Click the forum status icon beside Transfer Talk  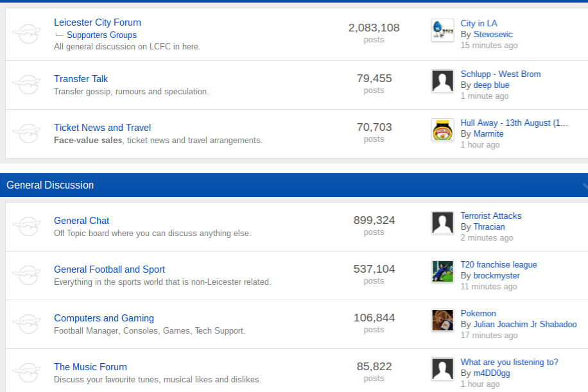coord(26,85)
